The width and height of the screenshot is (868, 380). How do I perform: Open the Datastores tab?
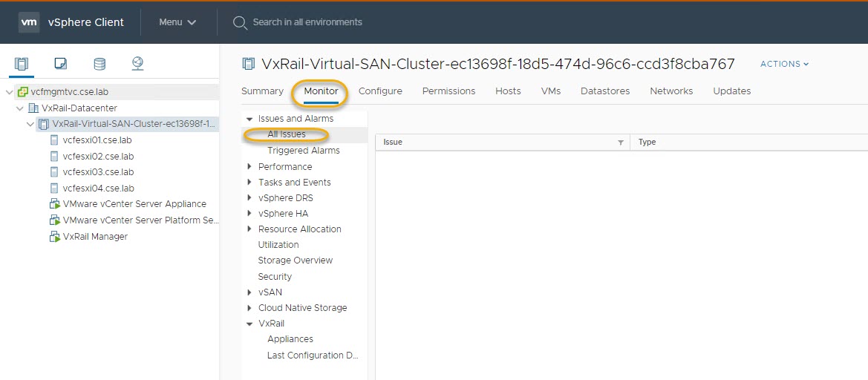coord(604,91)
